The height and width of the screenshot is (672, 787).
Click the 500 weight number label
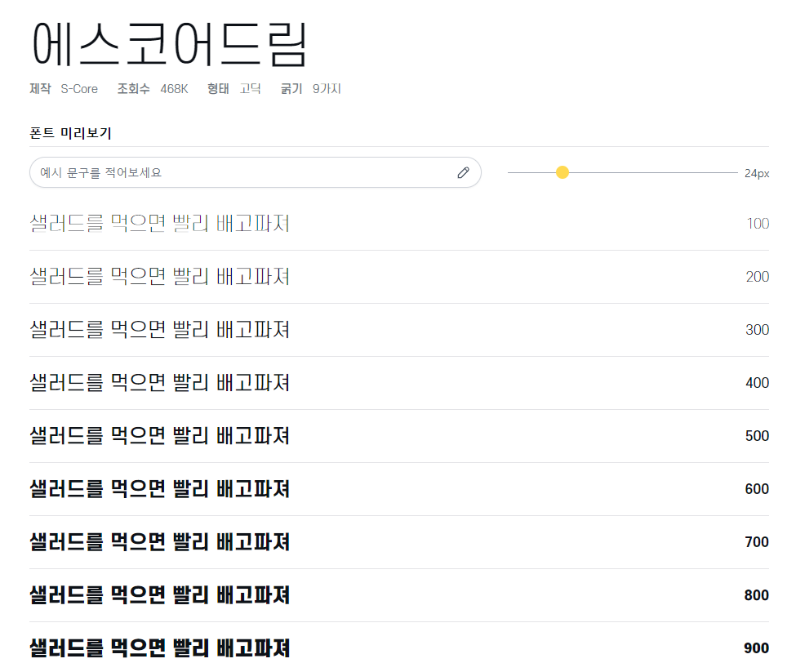[x=758, y=436]
